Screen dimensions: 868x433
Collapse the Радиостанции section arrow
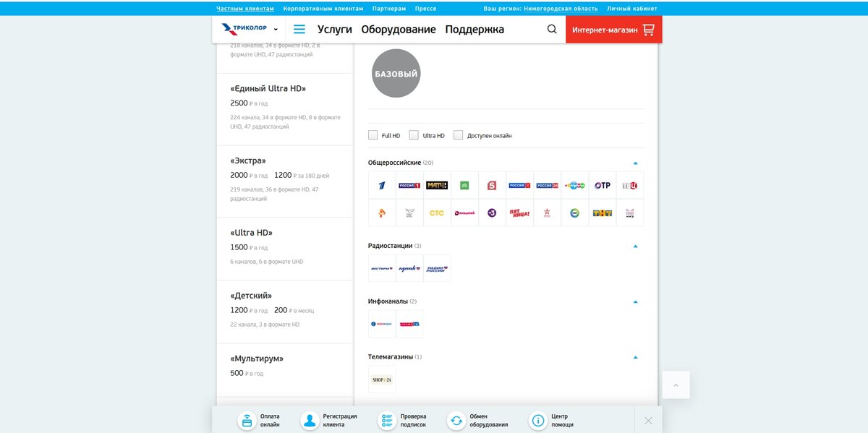(636, 246)
